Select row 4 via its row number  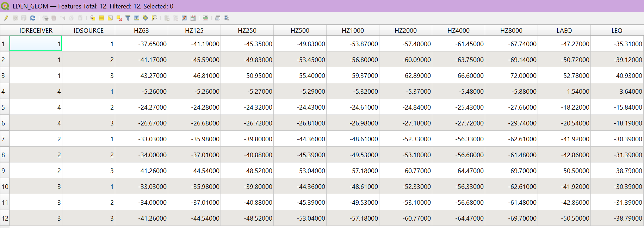pos(5,91)
